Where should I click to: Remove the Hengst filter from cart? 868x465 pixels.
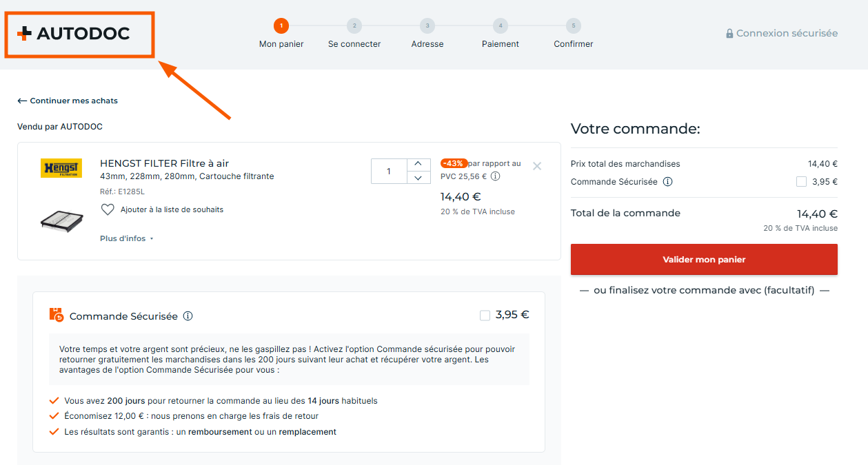[x=537, y=166]
